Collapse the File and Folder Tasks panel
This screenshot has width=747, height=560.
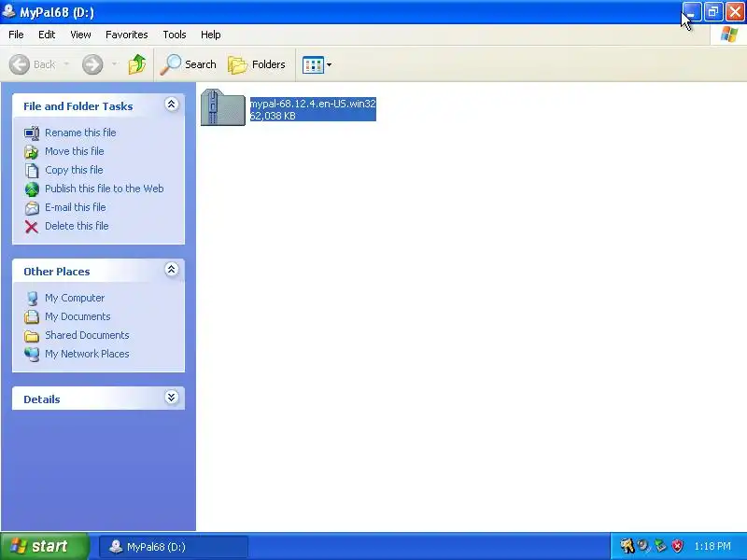click(x=172, y=105)
